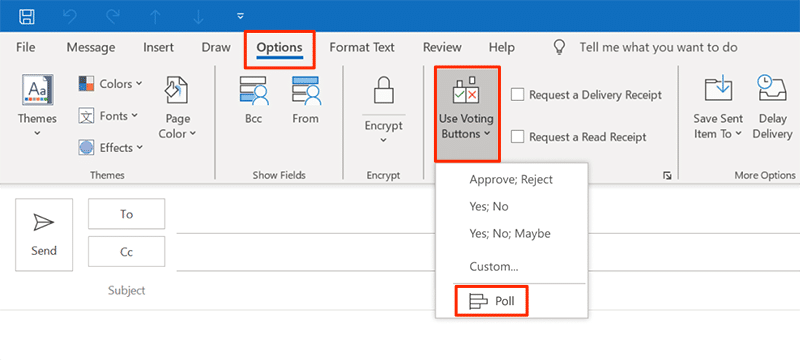Switch to the Format Text tab
Screen dimensions: 800x360
(x=362, y=47)
